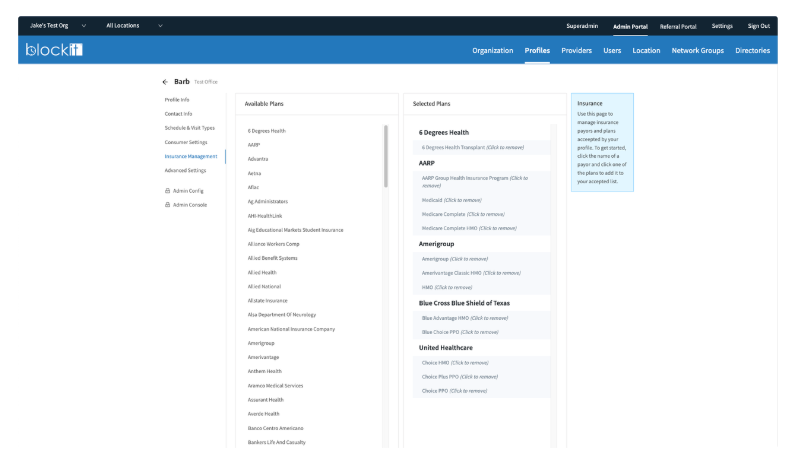The width and height of the screenshot is (794, 458).
Task: Switch to the Profiles tab
Action: [x=537, y=51]
